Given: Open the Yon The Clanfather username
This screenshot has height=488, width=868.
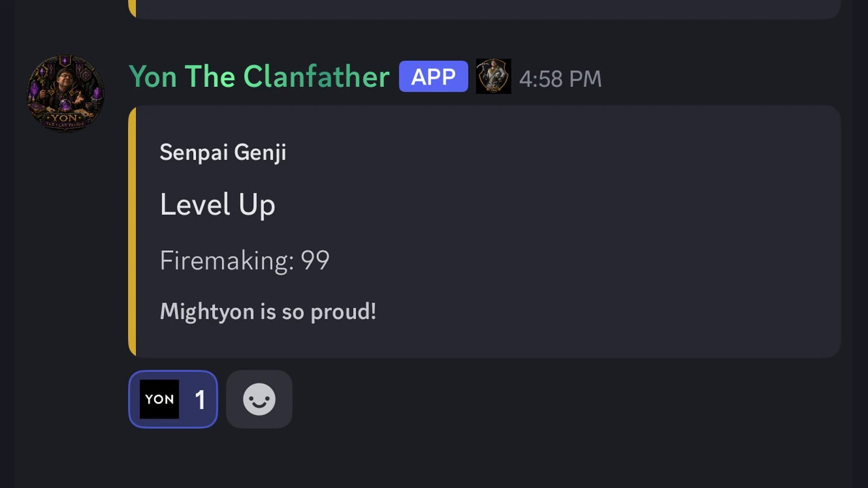Looking at the screenshot, I should pyautogui.click(x=259, y=77).
